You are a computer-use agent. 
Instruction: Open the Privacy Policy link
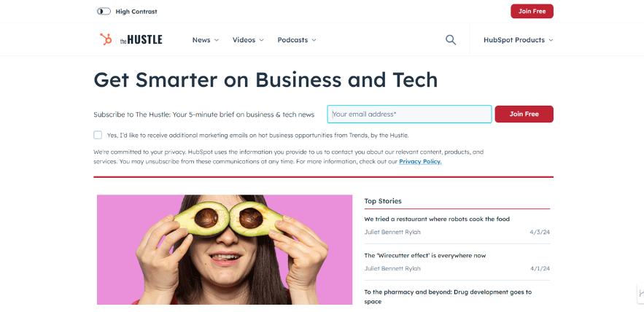click(x=420, y=161)
